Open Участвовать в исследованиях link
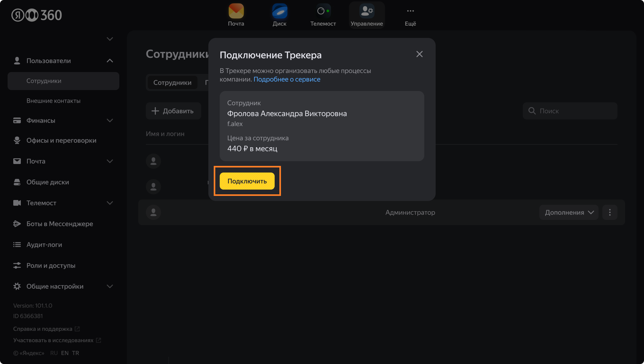The width and height of the screenshot is (644, 364). (53, 340)
